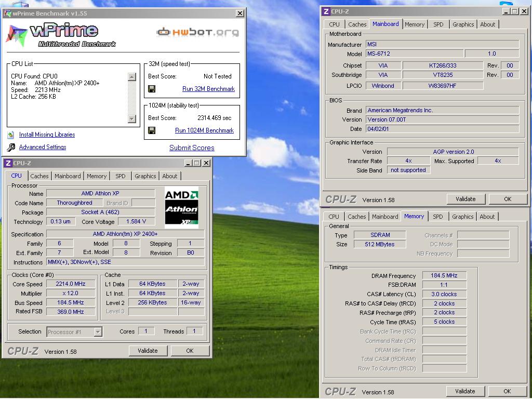The width and height of the screenshot is (532, 399).
Task: Switch to Memory tab in CPU window
Action: (x=96, y=176)
